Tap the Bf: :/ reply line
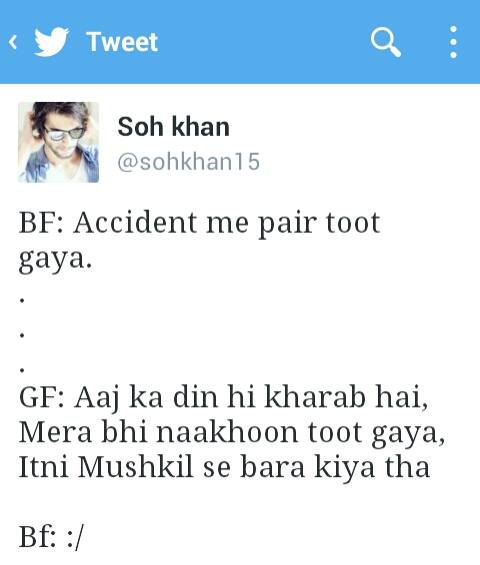This screenshot has height=565, width=480. pos(51,537)
